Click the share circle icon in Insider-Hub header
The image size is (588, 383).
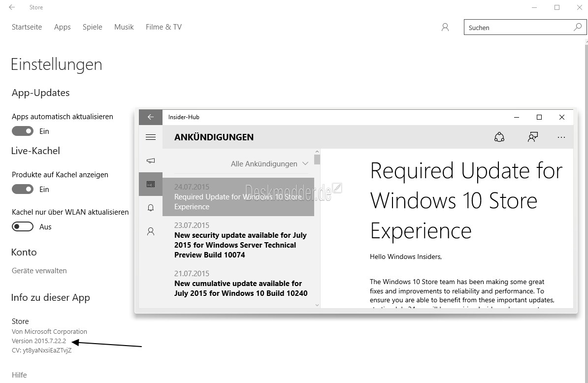click(x=499, y=137)
